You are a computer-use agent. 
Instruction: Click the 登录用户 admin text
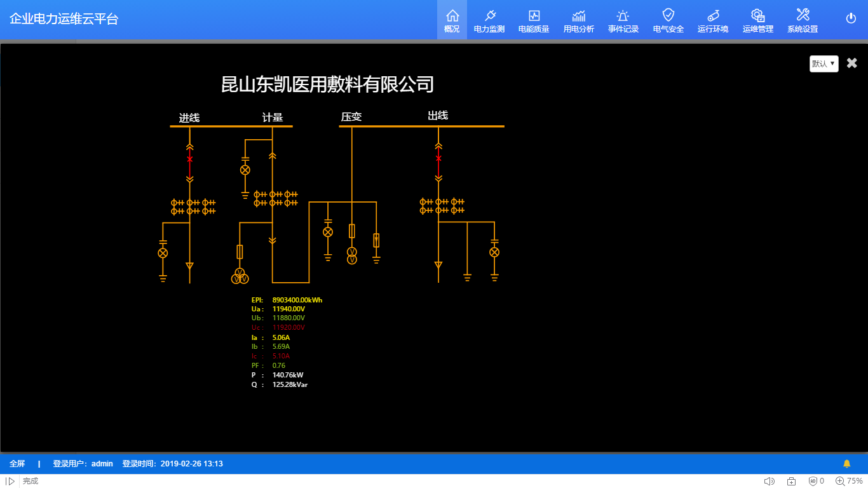83,464
